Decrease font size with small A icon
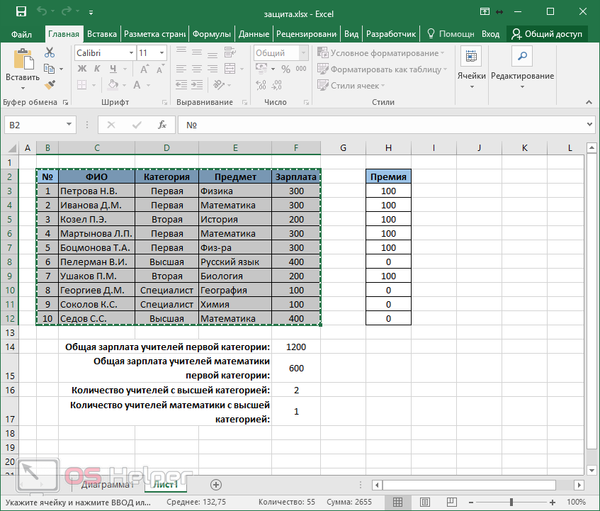600x511 pixels. (x=160, y=69)
